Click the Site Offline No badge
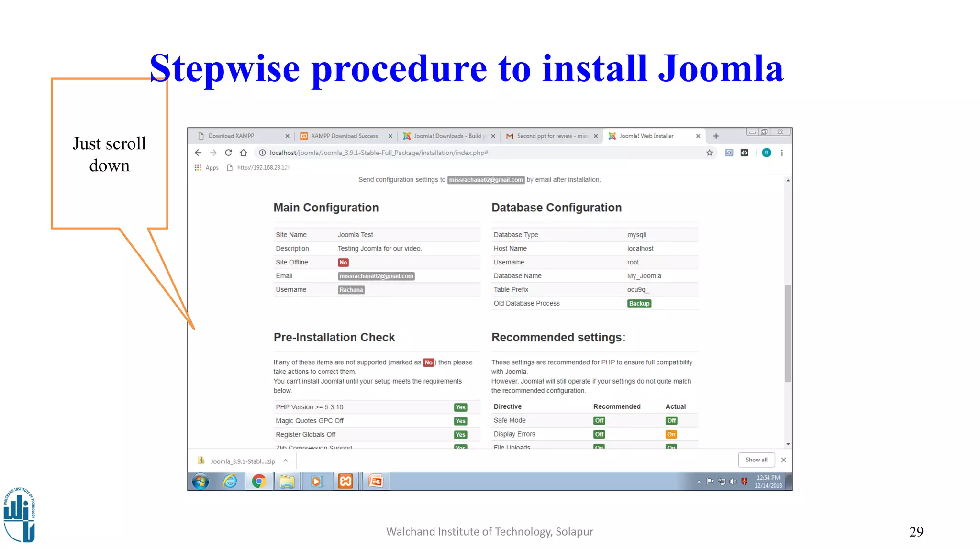 (x=343, y=263)
